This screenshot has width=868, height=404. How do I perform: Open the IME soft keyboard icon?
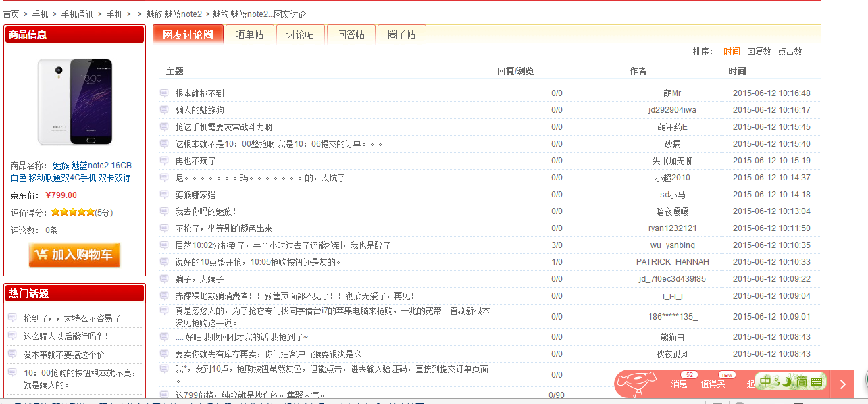[817, 382]
